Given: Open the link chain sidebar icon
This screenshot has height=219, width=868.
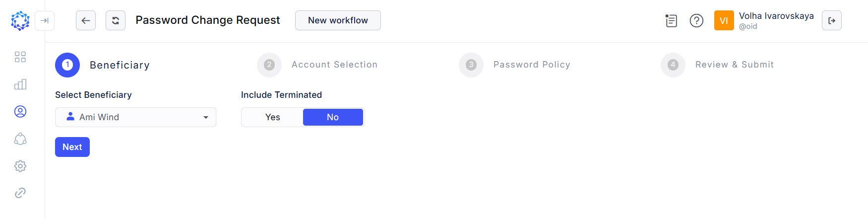Looking at the screenshot, I should click(20, 193).
